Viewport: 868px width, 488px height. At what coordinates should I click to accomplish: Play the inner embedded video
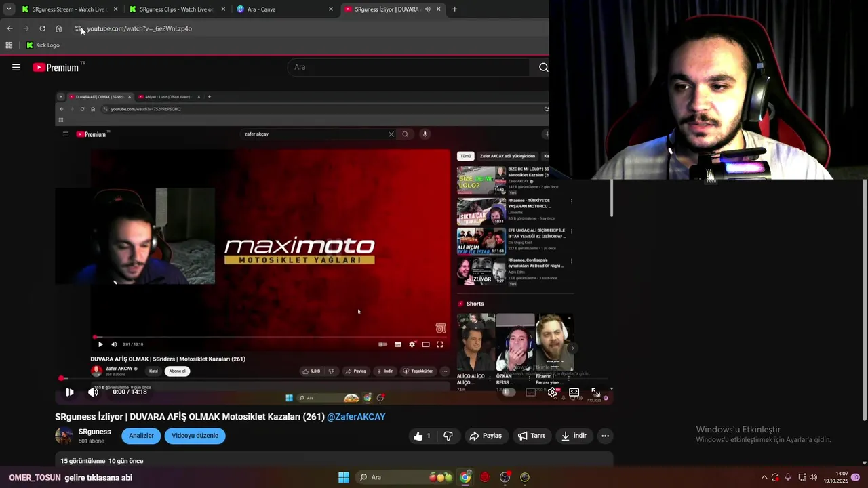click(x=100, y=344)
